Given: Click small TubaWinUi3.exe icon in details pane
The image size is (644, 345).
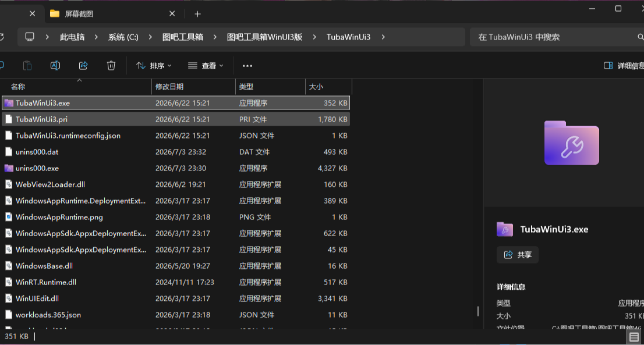Looking at the screenshot, I should tap(505, 229).
